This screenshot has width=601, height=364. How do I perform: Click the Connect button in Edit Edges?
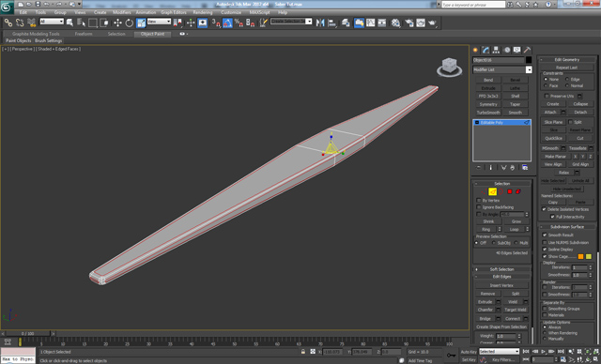[x=513, y=318]
